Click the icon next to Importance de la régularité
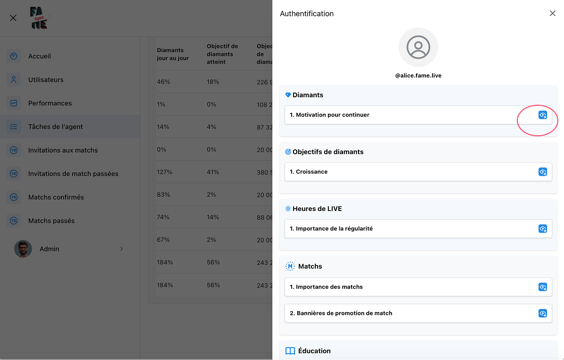Viewport: 564px width, 360px height. tap(542, 229)
